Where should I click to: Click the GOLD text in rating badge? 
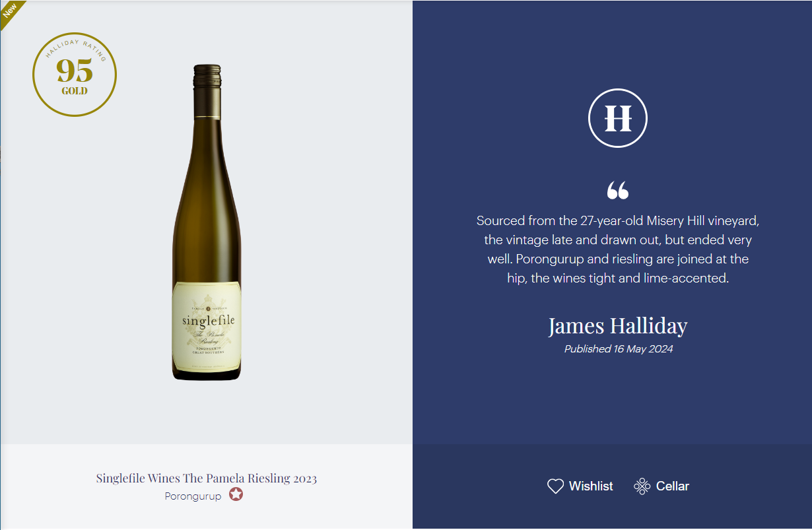[75, 91]
